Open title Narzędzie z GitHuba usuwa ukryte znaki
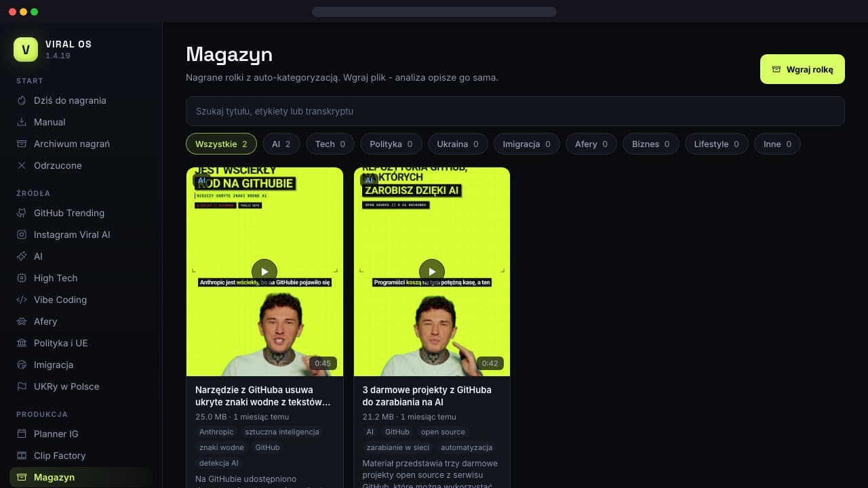Image resolution: width=868 pixels, height=488 pixels. (263, 396)
